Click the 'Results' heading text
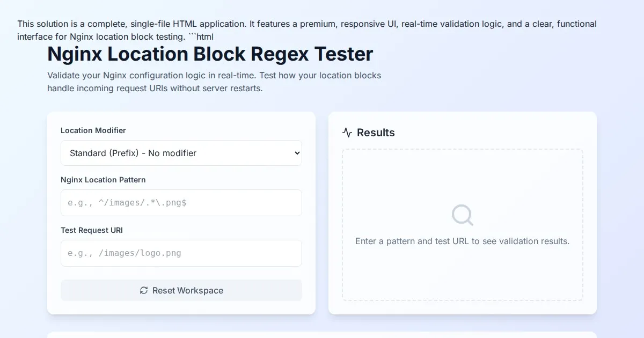Screen dimensions: 644x338 click(376, 133)
